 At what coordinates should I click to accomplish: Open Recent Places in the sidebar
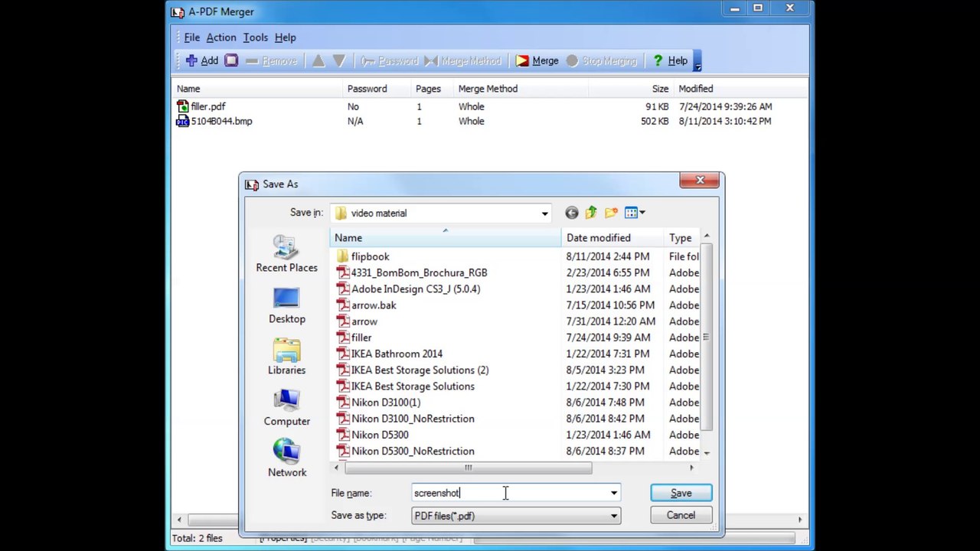pyautogui.click(x=286, y=254)
